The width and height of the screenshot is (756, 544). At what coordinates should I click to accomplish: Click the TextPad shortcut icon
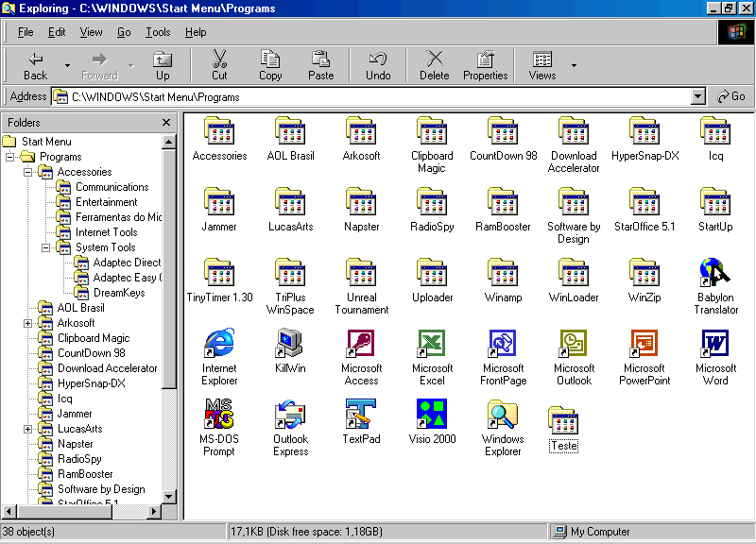[361, 415]
